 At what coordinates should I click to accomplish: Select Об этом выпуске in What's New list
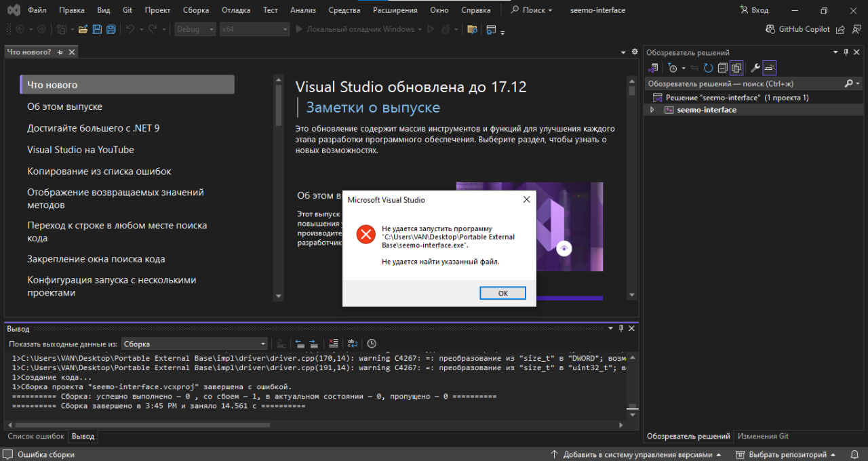pyautogui.click(x=64, y=106)
